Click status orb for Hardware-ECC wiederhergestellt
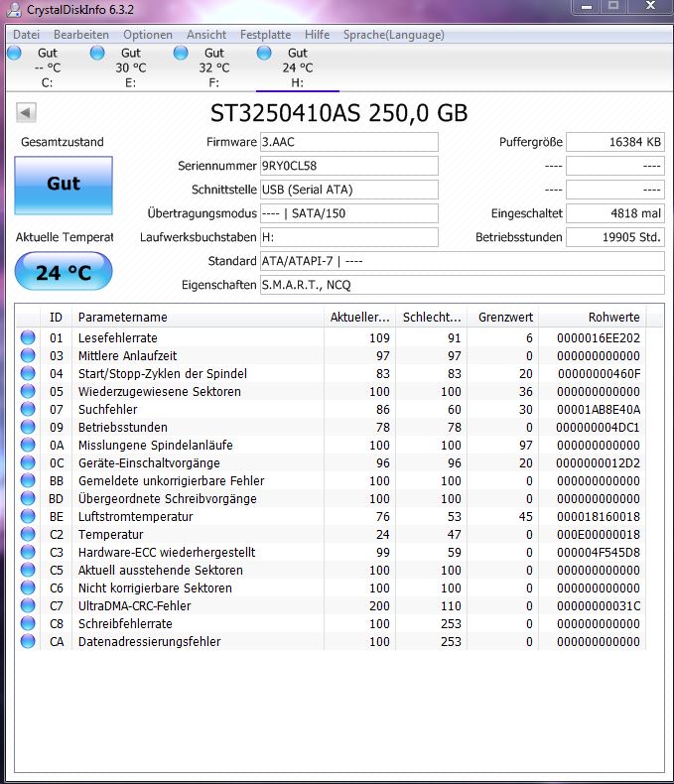 (x=28, y=552)
